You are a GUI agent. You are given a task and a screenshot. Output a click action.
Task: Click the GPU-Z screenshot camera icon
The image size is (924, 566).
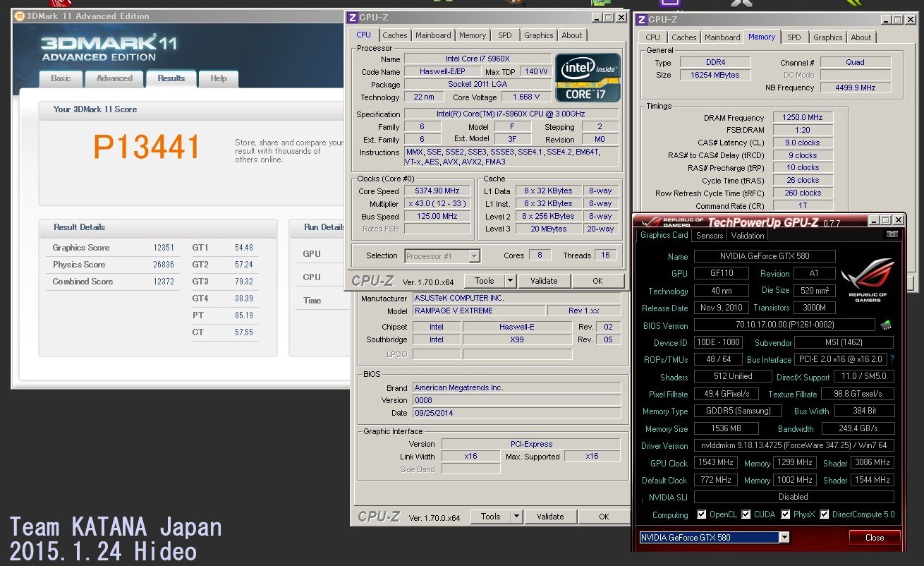(x=892, y=234)
